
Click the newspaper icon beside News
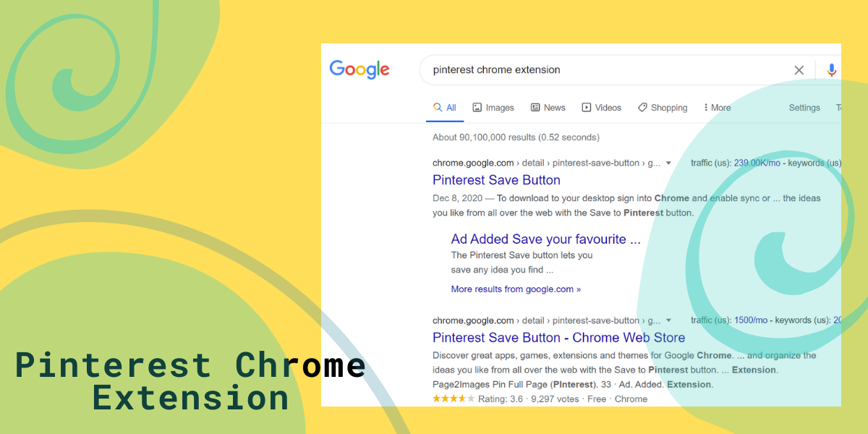[x=535, y=108]
